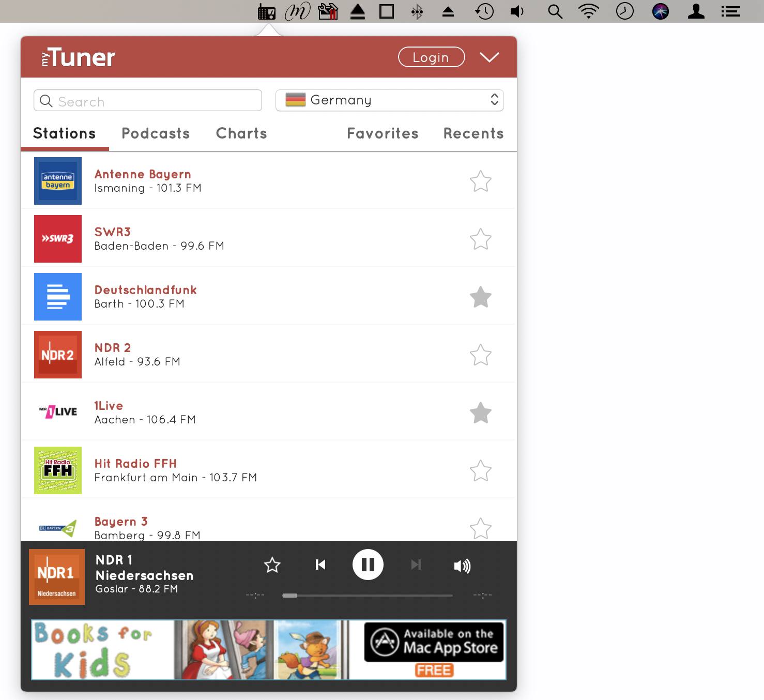Viewport: 764px width, 700px height.
Task: Click the Search input field
Action: point(148,100)
